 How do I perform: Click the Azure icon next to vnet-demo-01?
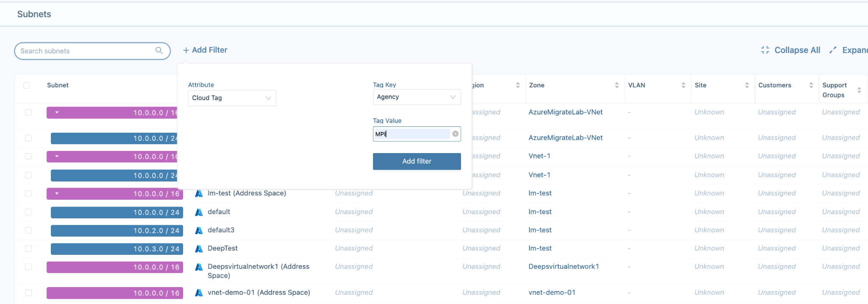click(199, 293)
